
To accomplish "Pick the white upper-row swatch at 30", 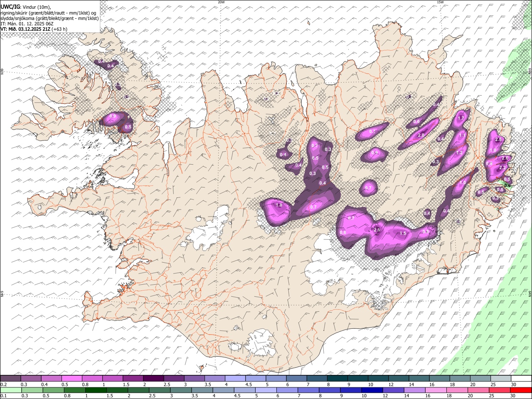I will (x=521, y=378).
